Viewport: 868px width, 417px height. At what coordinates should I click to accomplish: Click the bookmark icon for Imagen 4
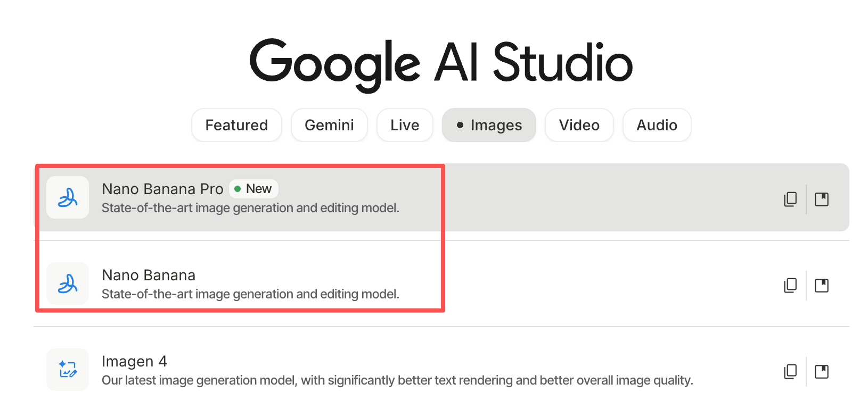click(822, 371)
